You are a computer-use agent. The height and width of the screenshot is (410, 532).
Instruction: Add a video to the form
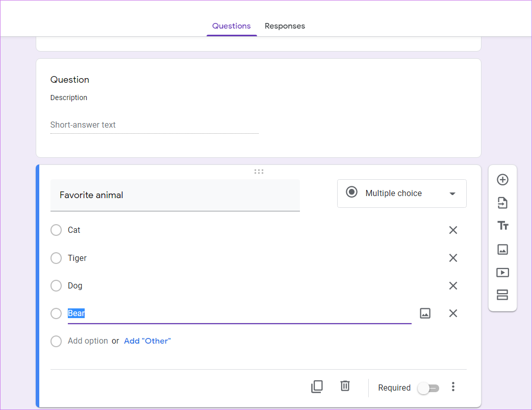[x=502, y=272]
